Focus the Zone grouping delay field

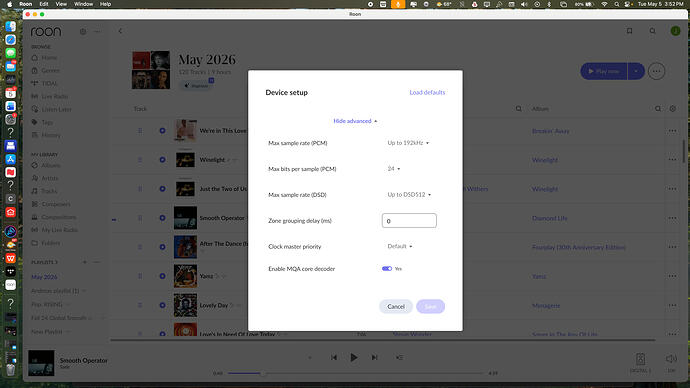click(409, 221)
